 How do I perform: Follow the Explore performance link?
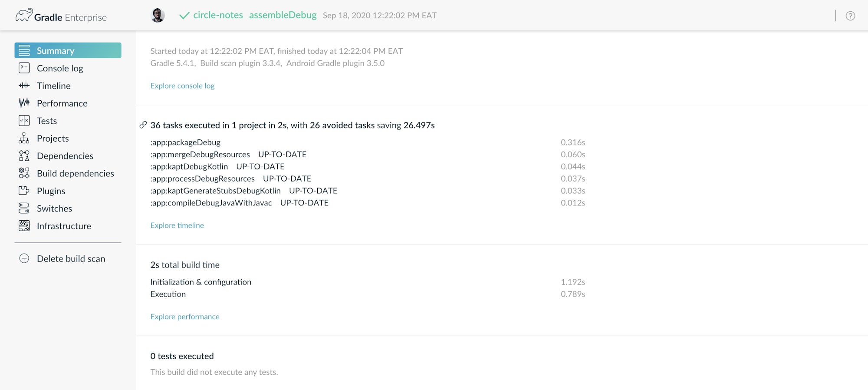pyautogui.click(x=185, y=317)
